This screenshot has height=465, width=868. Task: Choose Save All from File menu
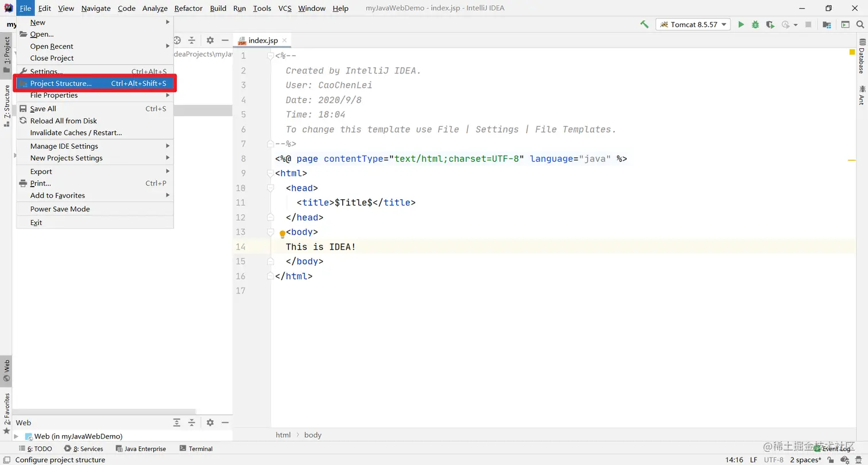coord(95,108)
